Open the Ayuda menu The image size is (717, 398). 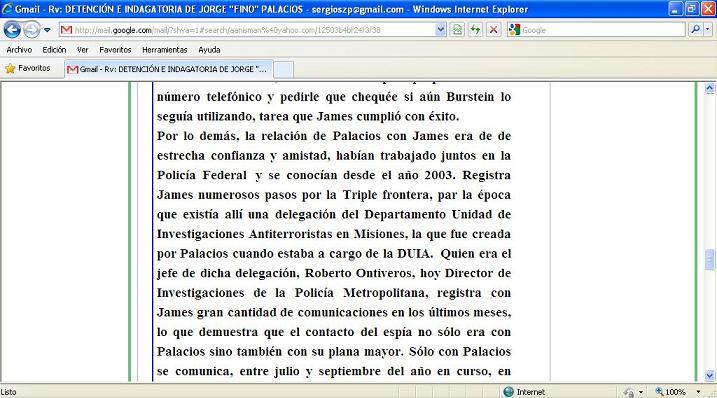209,49
